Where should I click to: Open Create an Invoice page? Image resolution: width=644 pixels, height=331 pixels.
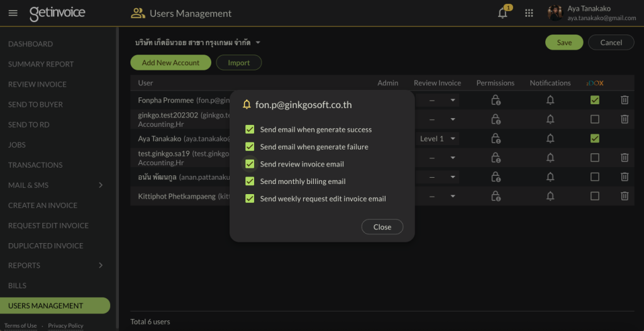coord(43,205)
